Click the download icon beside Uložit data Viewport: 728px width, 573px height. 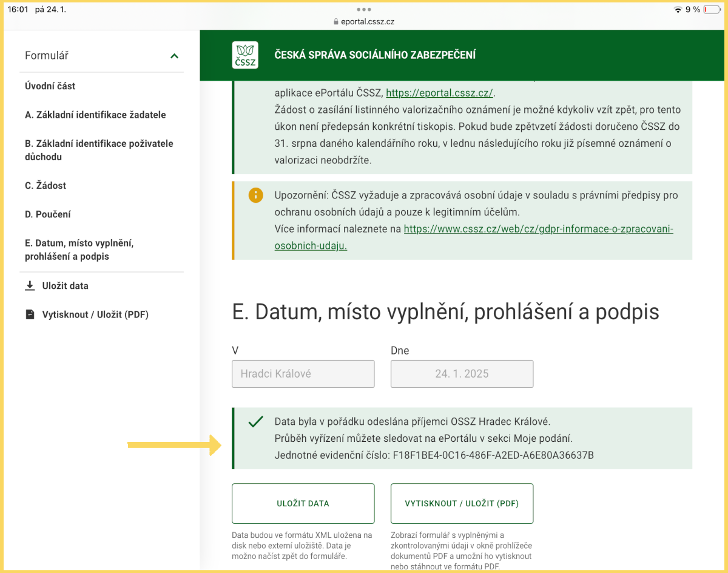click(x=30, y=286)
